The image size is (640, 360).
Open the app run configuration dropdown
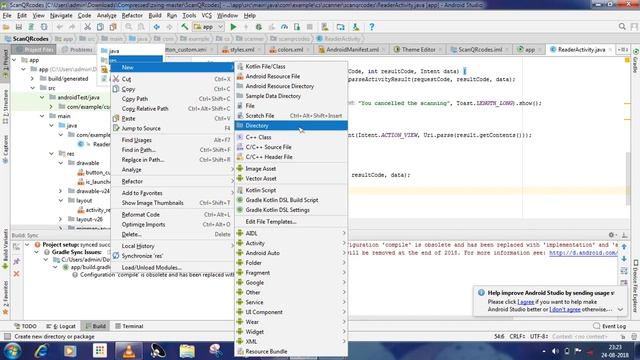pyautogui.click(x=208, y=27)
